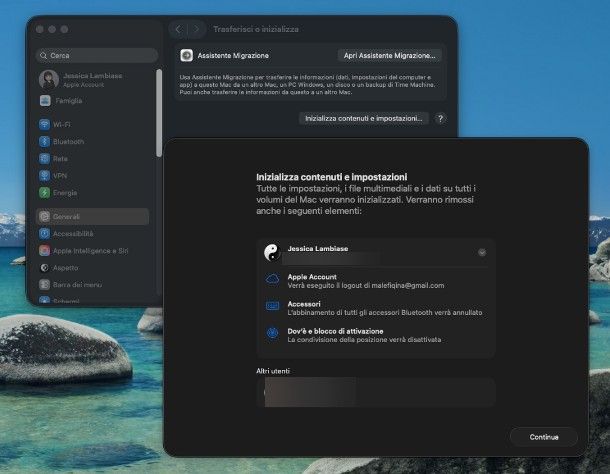Click the yin-yang user avatar
This screenshot has height=474, width=610.
click(272, 252)
